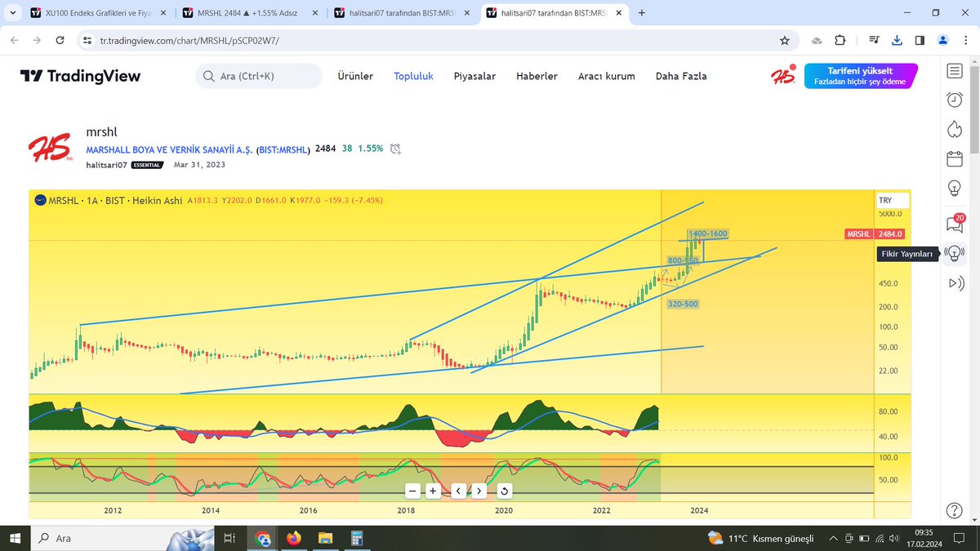The width and height of the screenshot is (980, 551).
Task: Open the Windows Start menu
Action: (x=15, y=538)
